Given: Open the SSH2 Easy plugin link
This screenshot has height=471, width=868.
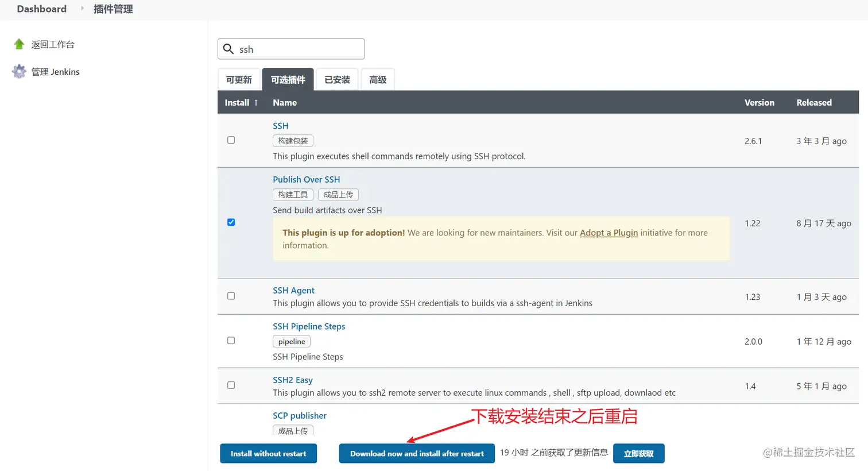Looking at the screenshot, I should (x=293, y=380).
